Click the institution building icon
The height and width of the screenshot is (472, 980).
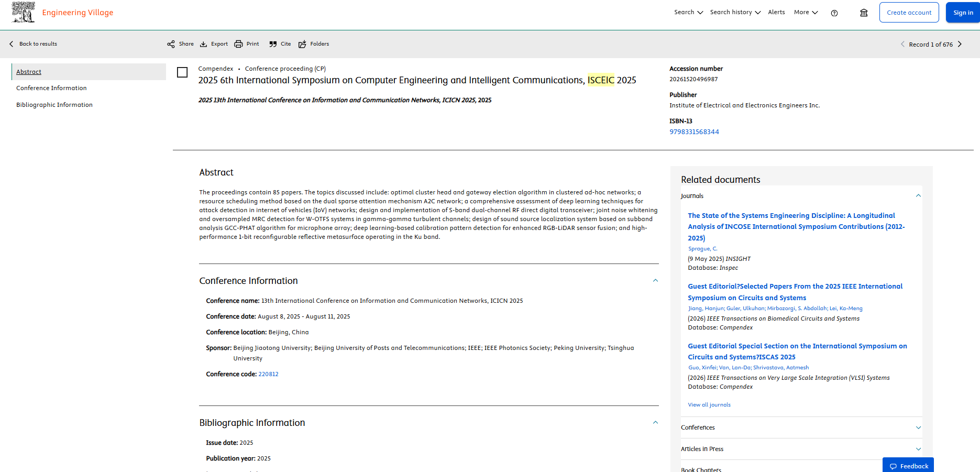coord(864,13)
